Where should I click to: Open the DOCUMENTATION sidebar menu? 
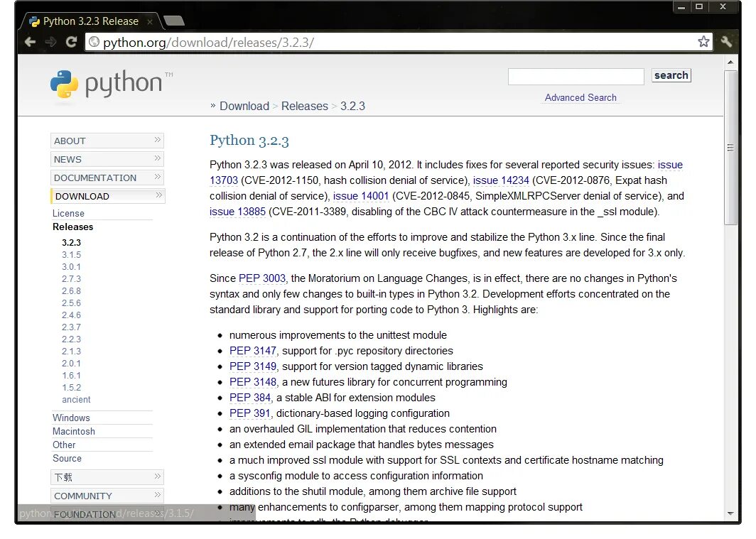107,178
